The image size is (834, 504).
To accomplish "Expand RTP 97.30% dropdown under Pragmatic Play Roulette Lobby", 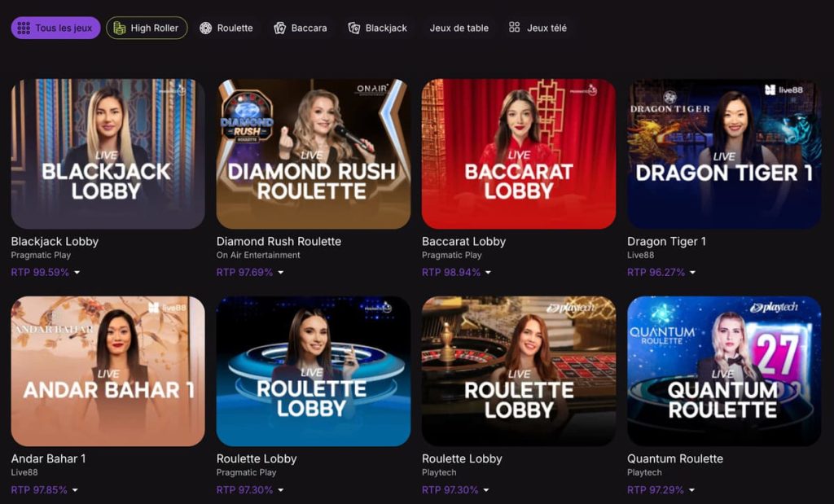I will pyautogui.click(x=281, y=490).
